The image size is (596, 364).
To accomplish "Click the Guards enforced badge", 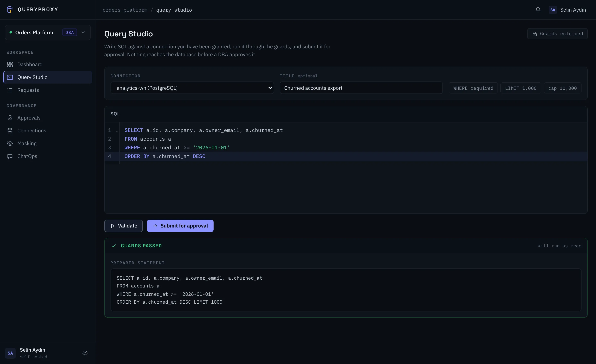I will click(x=557, y=34).
